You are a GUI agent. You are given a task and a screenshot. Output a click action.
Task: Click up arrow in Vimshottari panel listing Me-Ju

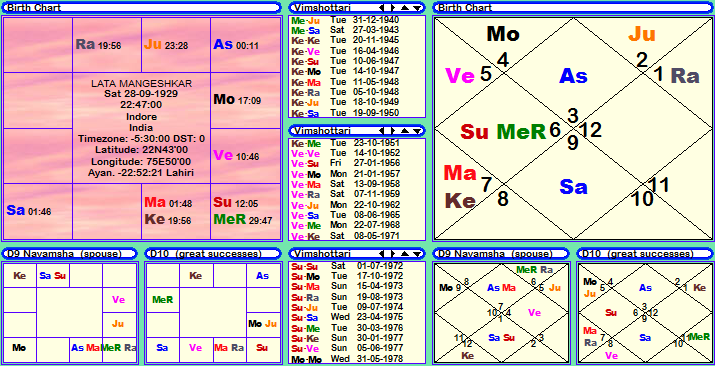(405, 8)
